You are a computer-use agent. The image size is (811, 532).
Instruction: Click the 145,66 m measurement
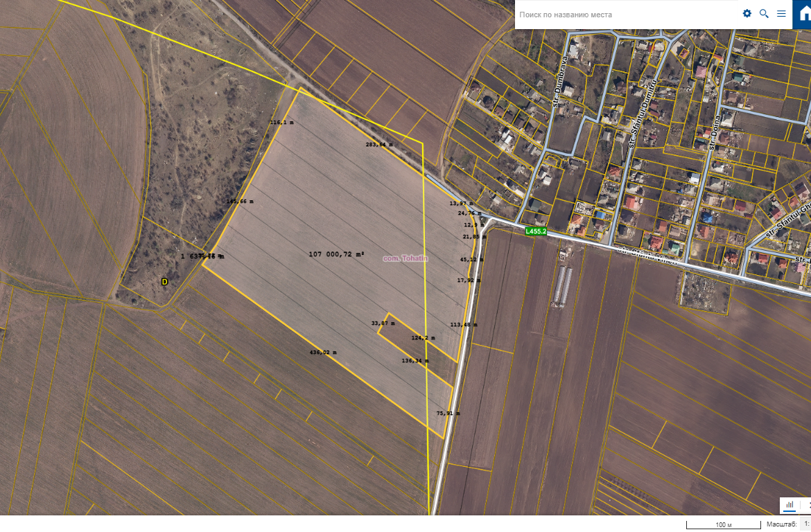(240, 201)
